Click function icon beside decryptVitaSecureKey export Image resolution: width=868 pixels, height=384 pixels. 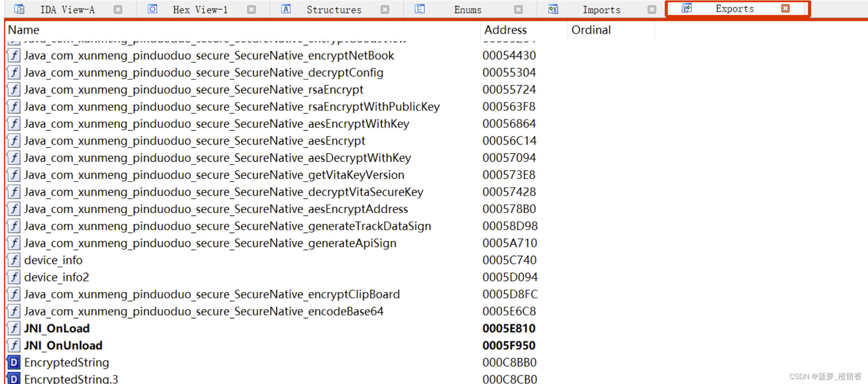click(14, 192)
